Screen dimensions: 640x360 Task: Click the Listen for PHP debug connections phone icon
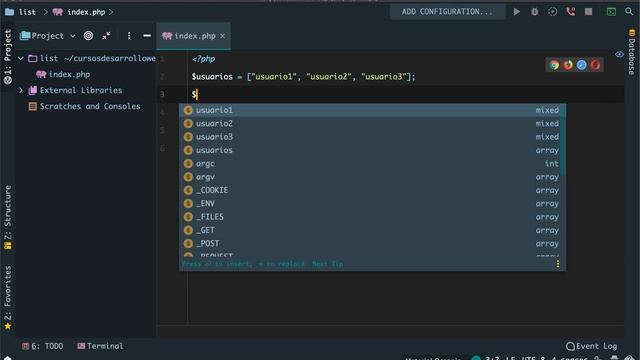click(x=571, y=12)
